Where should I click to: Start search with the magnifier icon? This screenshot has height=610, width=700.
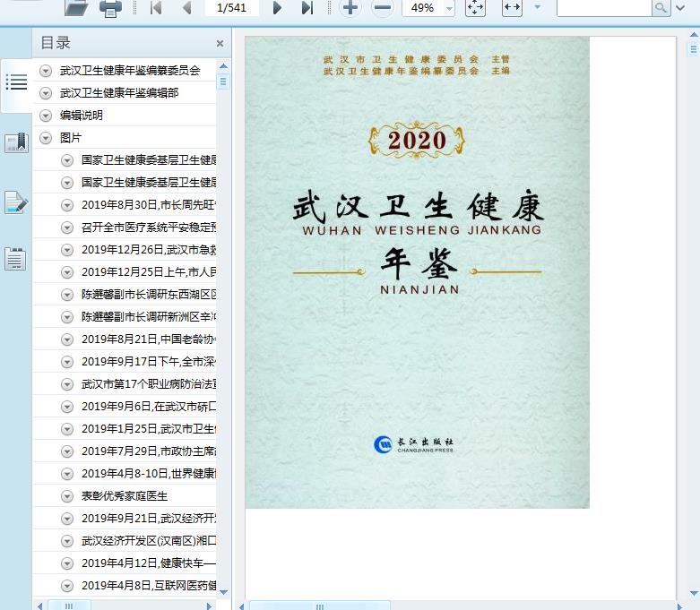[661, 7]
